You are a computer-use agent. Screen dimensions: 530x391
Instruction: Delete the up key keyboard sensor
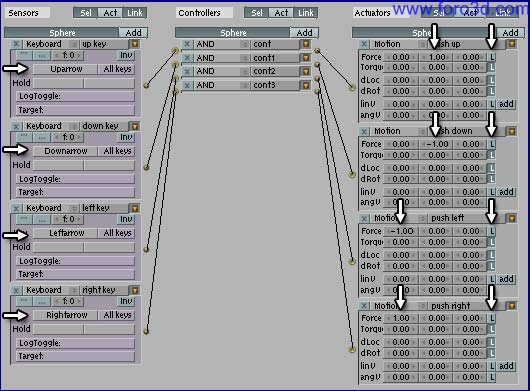16,44
